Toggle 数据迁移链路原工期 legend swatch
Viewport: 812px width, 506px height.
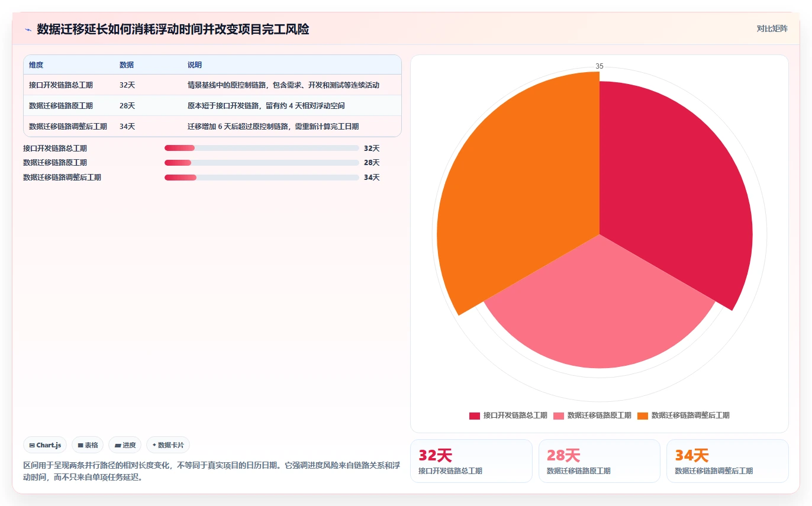(x=559, y=416)
